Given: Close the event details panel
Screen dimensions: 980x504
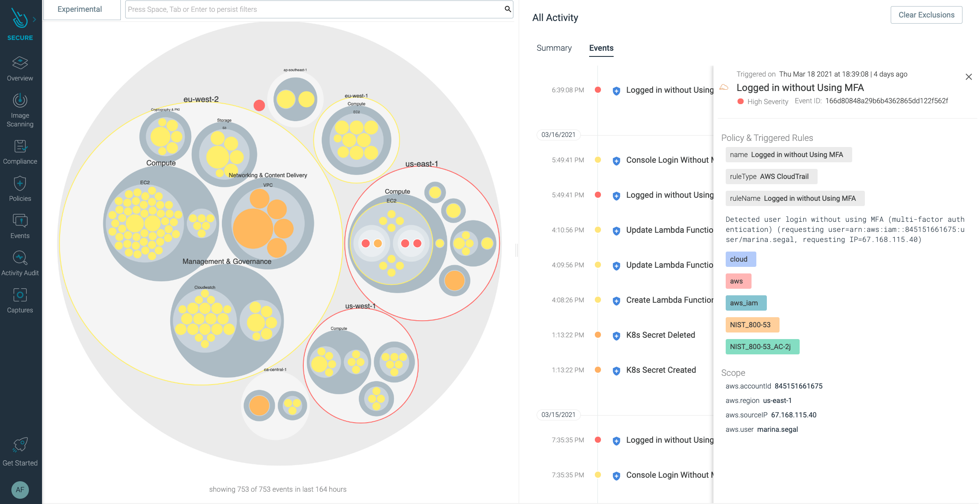Looking at the screenshot, I should [x=968, y=77].
